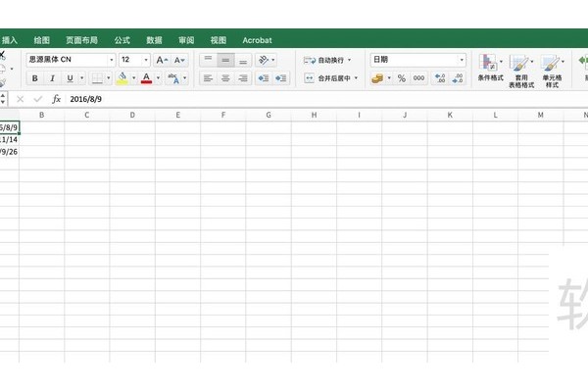Align text left
The width and height of the screenshot is (588, 392).
208,78
